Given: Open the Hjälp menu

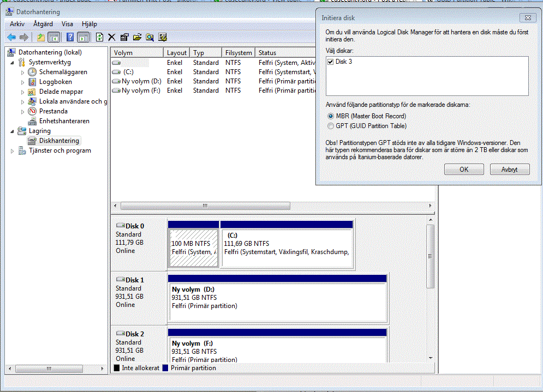Looking at the screenshot, I should pos(89,24).
